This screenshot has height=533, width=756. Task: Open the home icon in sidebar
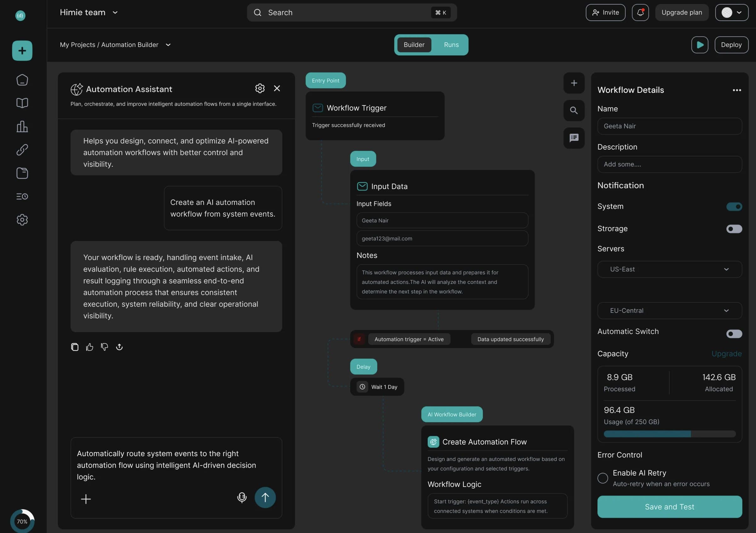pos(22,80)
